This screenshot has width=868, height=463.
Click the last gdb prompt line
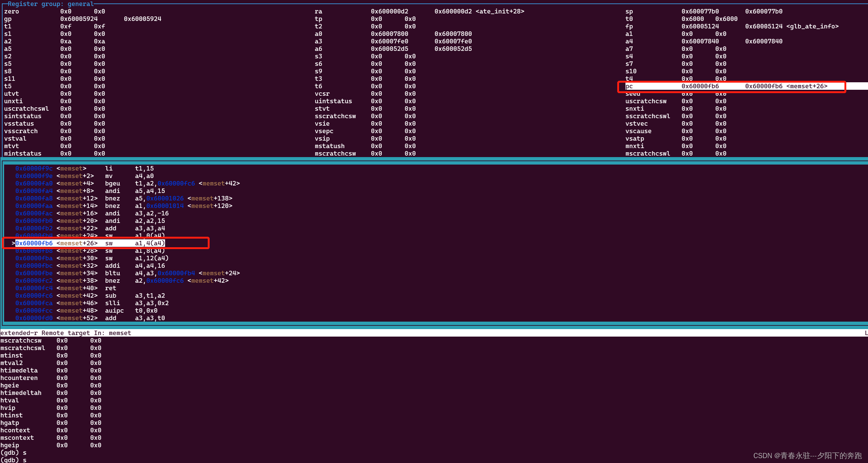pyautogui.click(x=13, y=460)
